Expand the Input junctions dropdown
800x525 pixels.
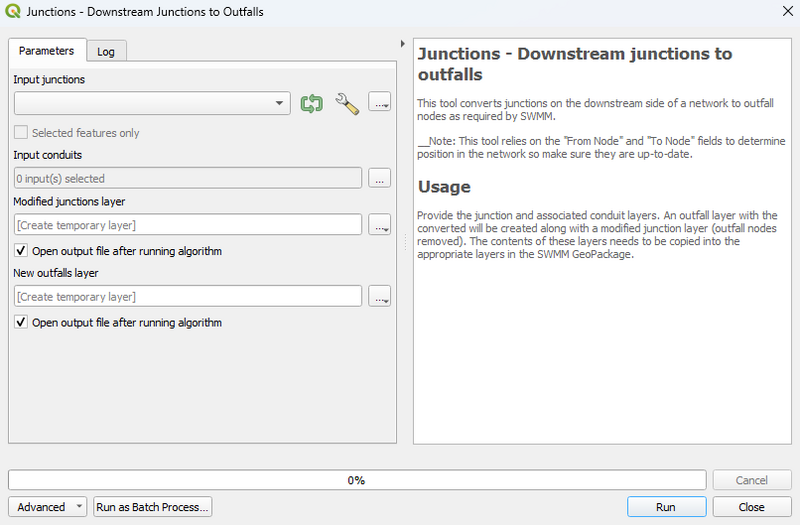point(279,103)
